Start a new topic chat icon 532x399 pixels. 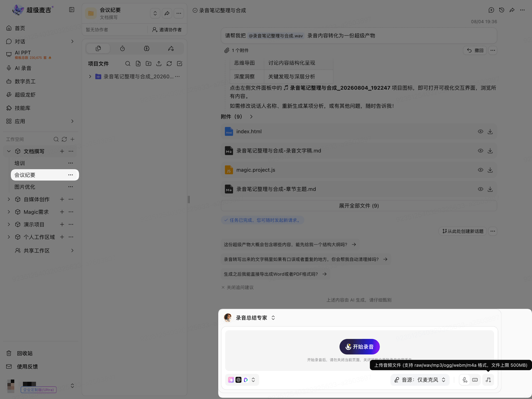click(491, 10)
